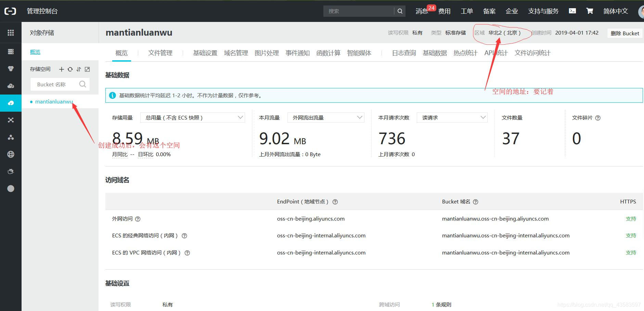Open the 图片处理 tab
Screen dimensions: 644x311
[267, 53]
